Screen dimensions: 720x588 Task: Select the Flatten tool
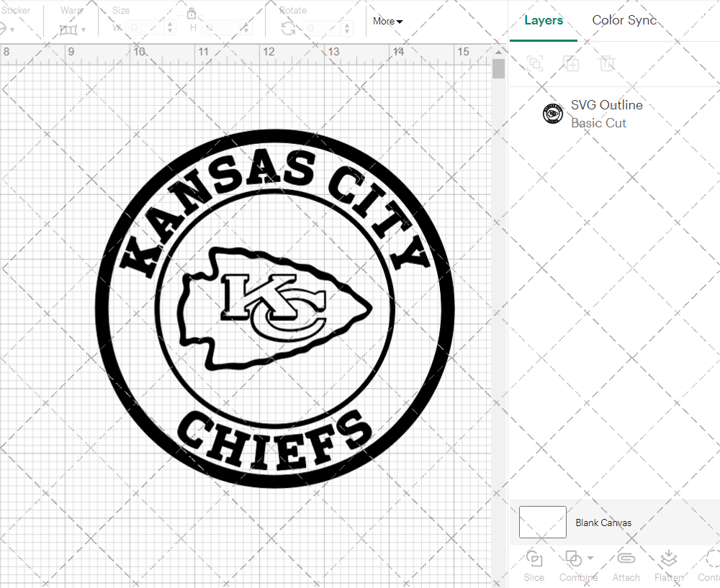tap(668, 561)
